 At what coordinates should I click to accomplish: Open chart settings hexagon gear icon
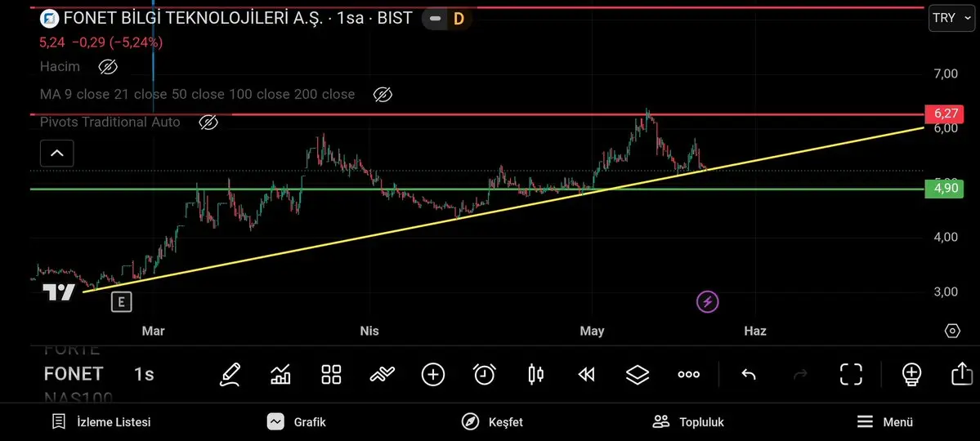[x=952, y=331]
